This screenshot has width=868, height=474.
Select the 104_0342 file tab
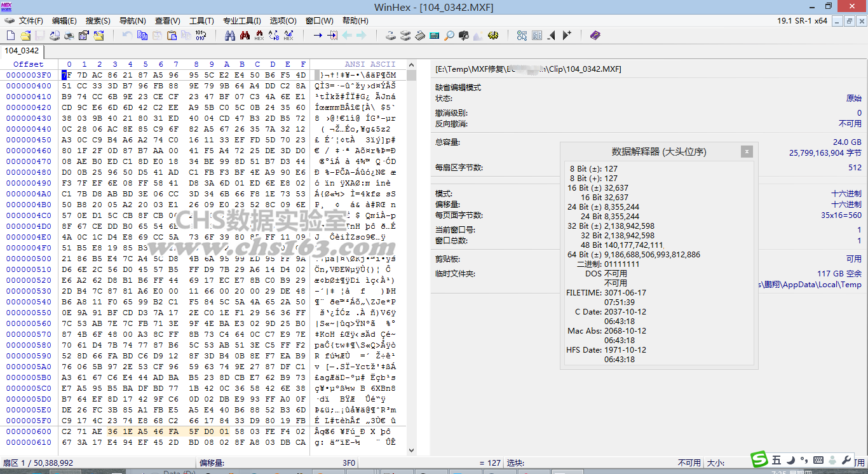tap(22, 51)
